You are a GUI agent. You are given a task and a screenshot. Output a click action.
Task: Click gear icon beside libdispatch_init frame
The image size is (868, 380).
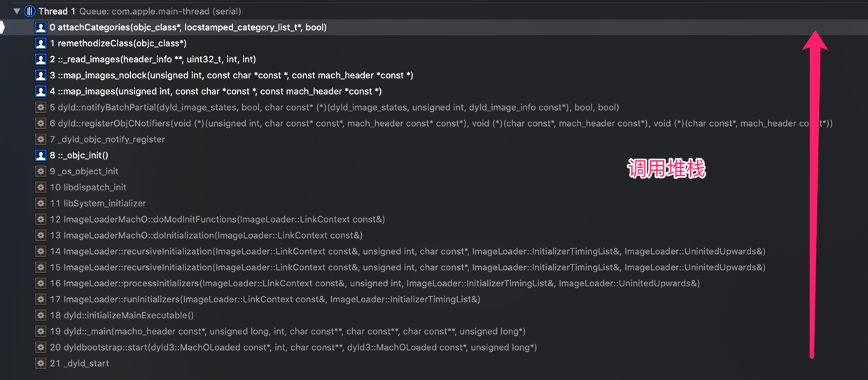[41, 188]
